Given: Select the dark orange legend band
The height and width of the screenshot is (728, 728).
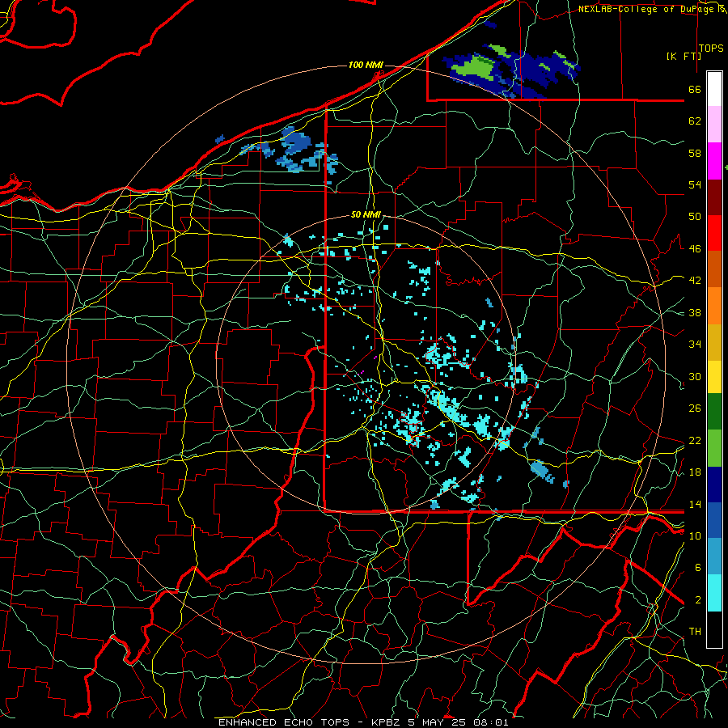Looking at the screenshot, I should (x=714, y=269).
